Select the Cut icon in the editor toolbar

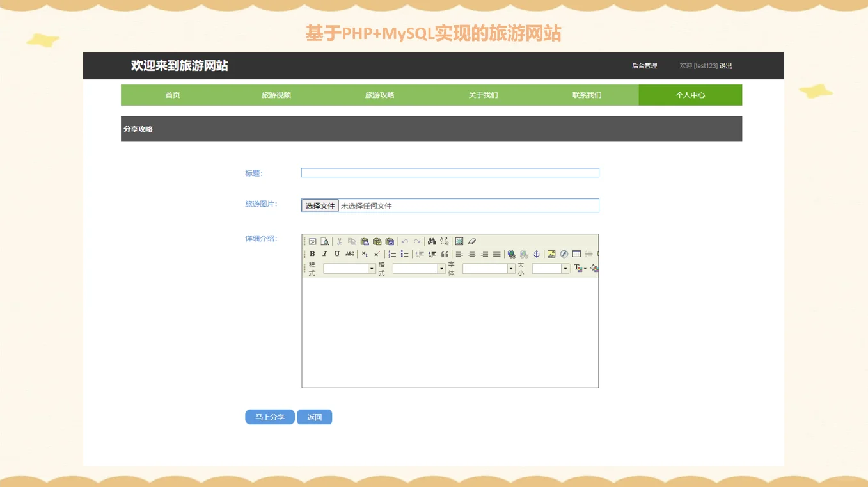pos(338,242)
